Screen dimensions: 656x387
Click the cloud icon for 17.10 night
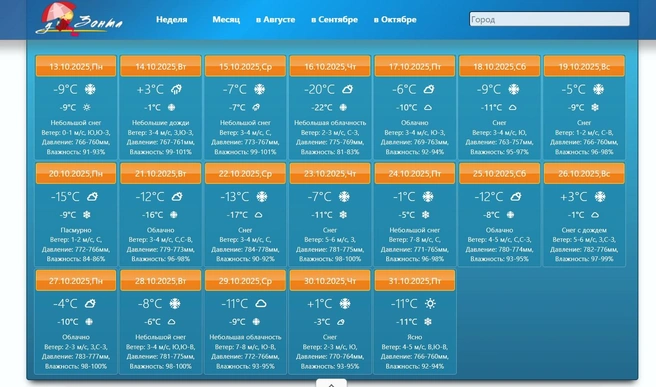[x=428, y=108]
